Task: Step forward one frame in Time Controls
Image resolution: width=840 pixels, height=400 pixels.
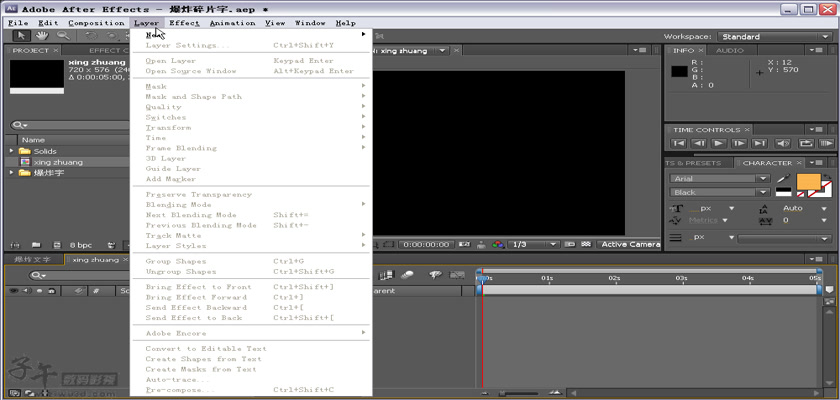Action: [739, 143]
